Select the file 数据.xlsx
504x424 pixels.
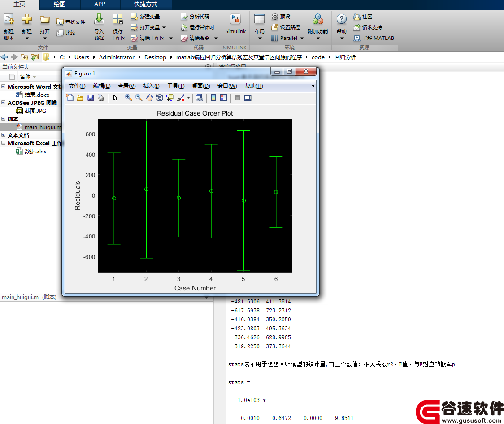coord(31,151)
